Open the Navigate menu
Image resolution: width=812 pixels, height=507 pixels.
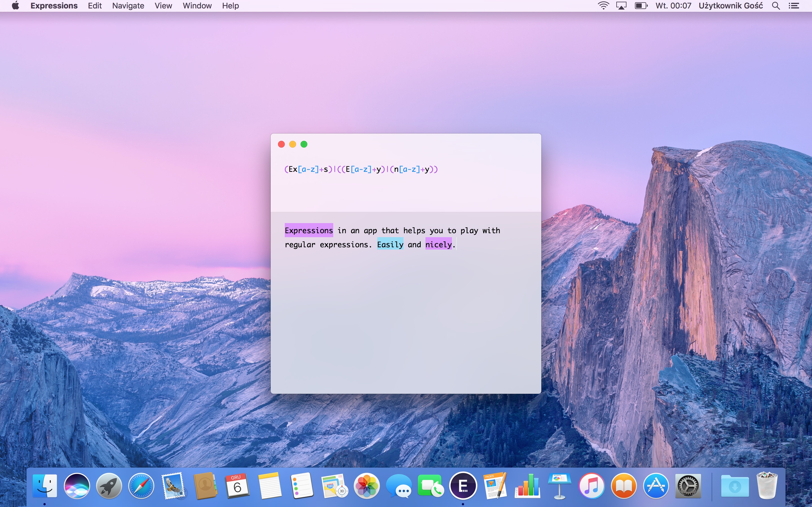tap(128, 6)
